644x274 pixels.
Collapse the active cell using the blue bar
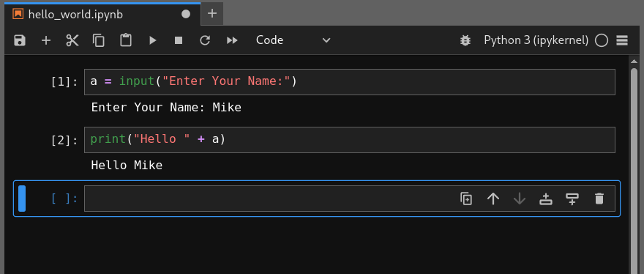22,199
